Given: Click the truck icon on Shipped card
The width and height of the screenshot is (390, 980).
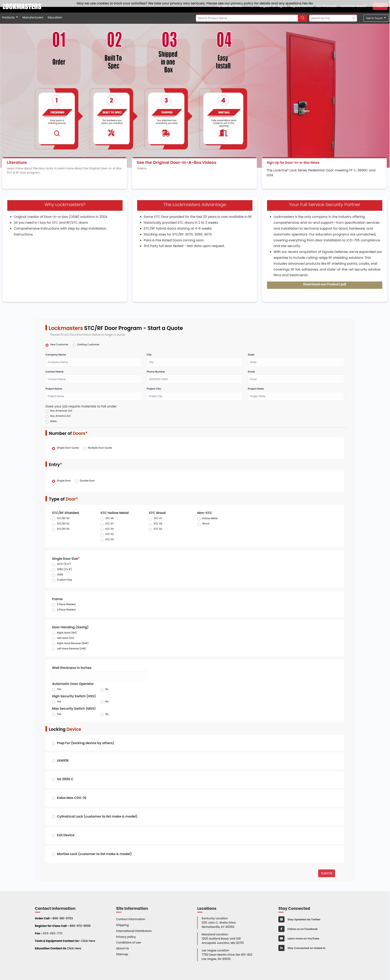Looking at the screenshot, I should tap(166, 133).
